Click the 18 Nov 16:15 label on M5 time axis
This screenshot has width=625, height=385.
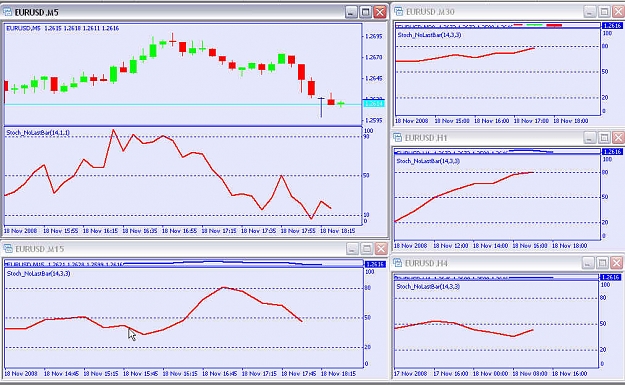click(x=100, y=231)
